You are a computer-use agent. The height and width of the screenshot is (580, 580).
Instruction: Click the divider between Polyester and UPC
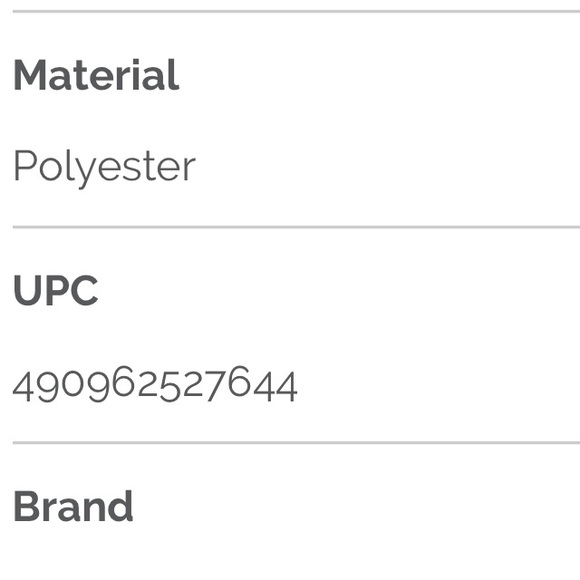pyautogui.click(x=296, y=227)
